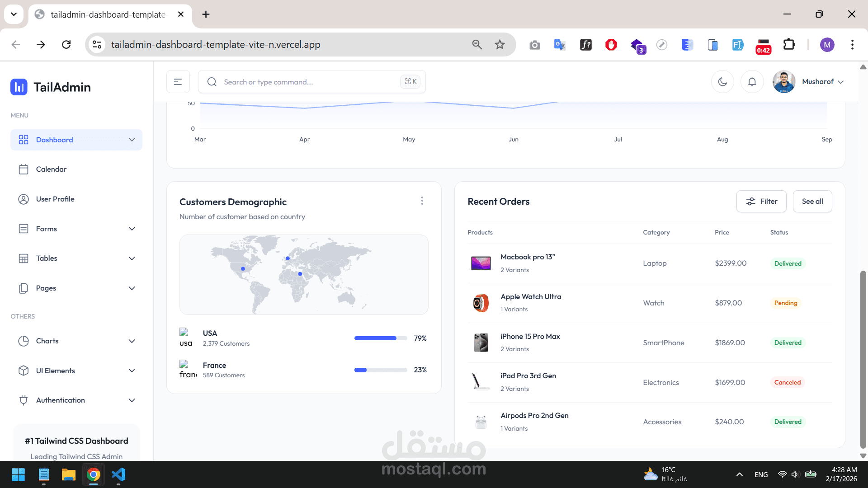This screenshot has width=868, height=488.
Task: Toggle sidebar with hamburger menu icon
Action: (178, 82)
